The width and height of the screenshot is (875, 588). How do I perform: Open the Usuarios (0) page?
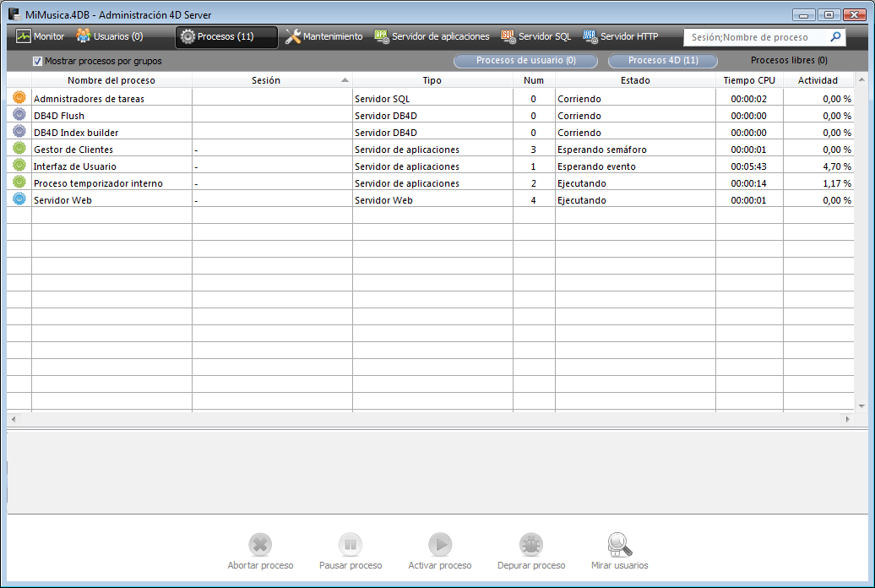point(110,36)
